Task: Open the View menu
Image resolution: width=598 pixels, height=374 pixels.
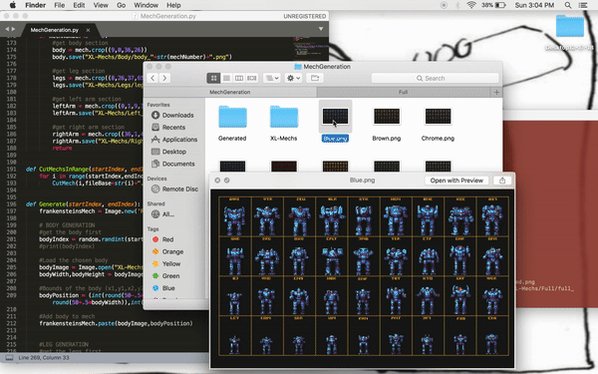Action: coord(101,5)
